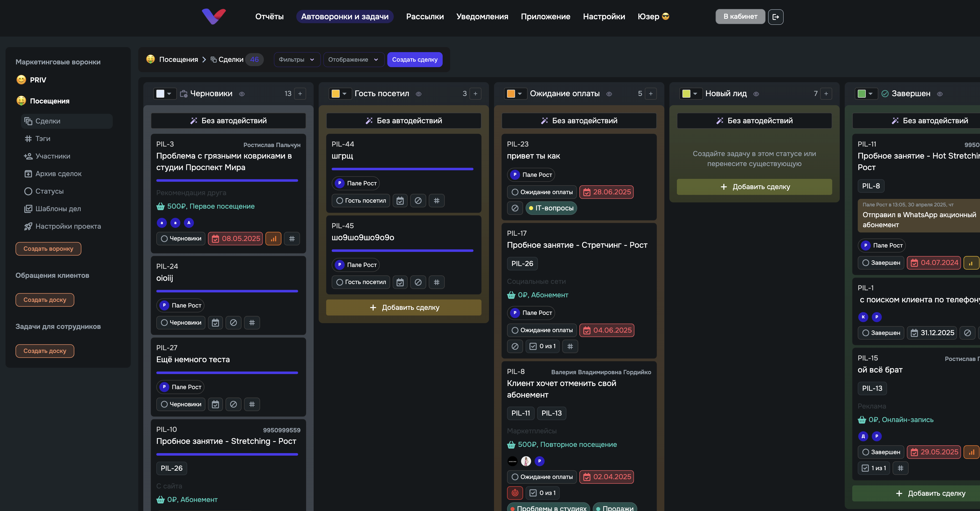
Task: Click the blocked circle icon on card PIL-45
Action: pyautogui.click(x=418, y=282)
